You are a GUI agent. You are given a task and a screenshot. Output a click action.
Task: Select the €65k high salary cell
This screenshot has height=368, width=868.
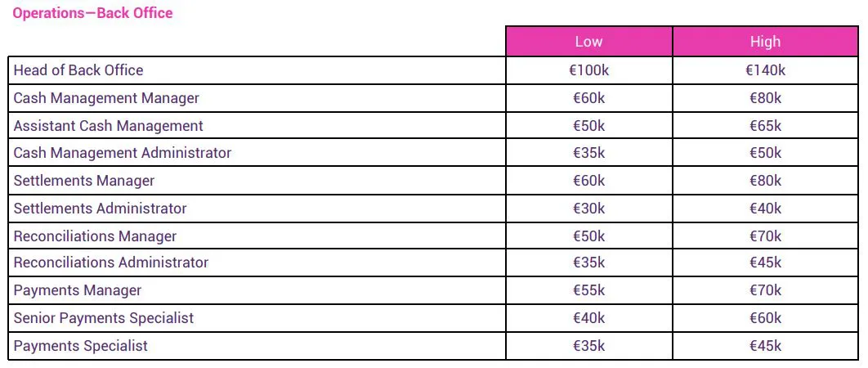(x=765, y=126)
